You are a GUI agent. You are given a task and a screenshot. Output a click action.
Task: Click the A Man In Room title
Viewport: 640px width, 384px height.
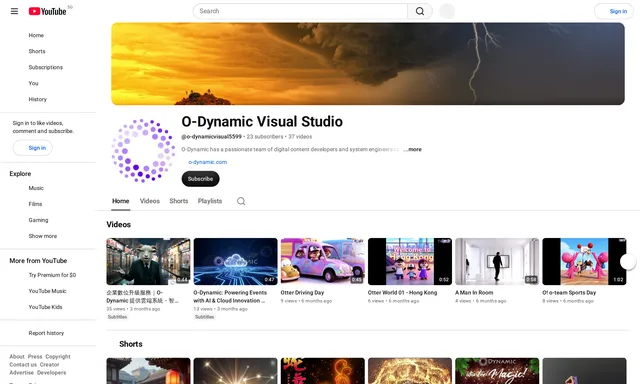474,293
